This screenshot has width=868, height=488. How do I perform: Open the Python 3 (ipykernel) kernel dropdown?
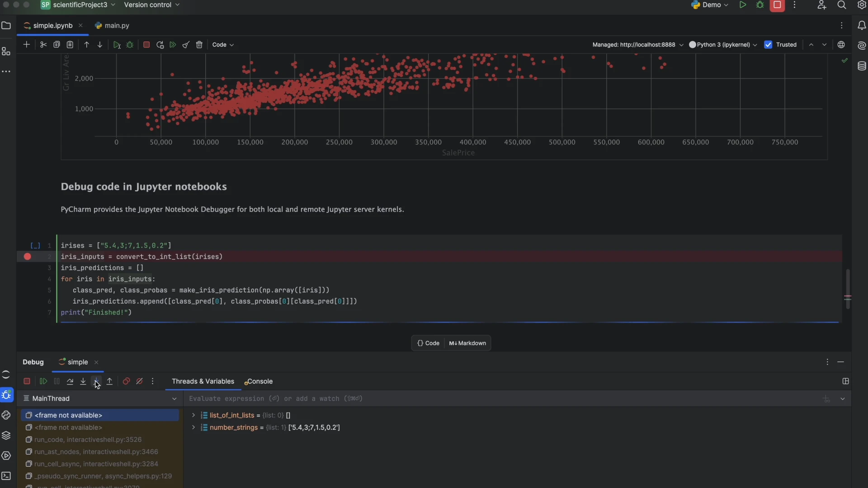coord(723,45)
